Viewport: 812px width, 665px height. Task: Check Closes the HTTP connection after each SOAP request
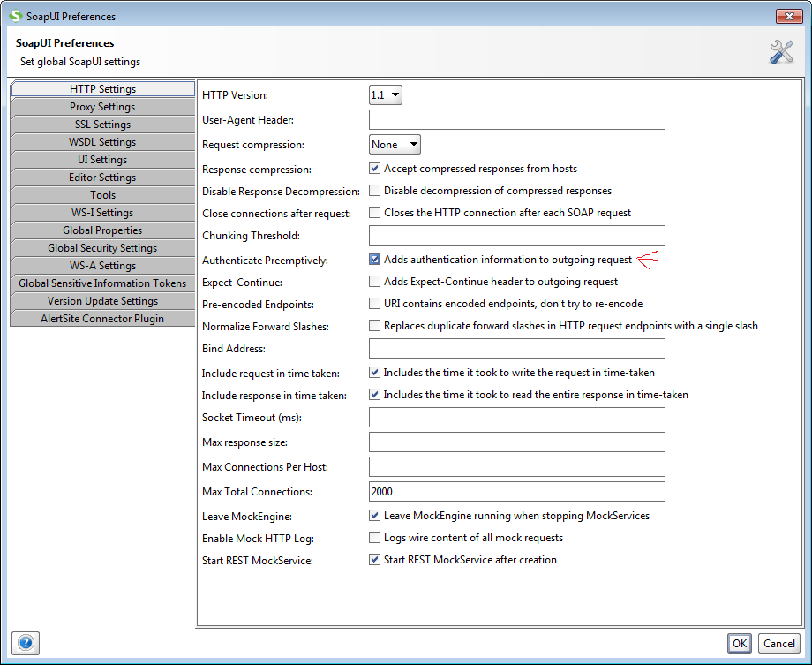tap(374, 212)
